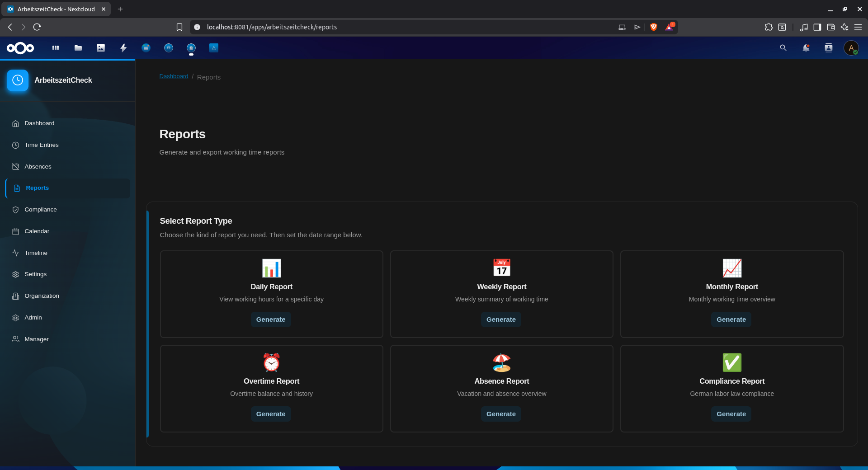Click the Settings gear in the sidebar
The image size is (868, 470).
click(15, 274)
